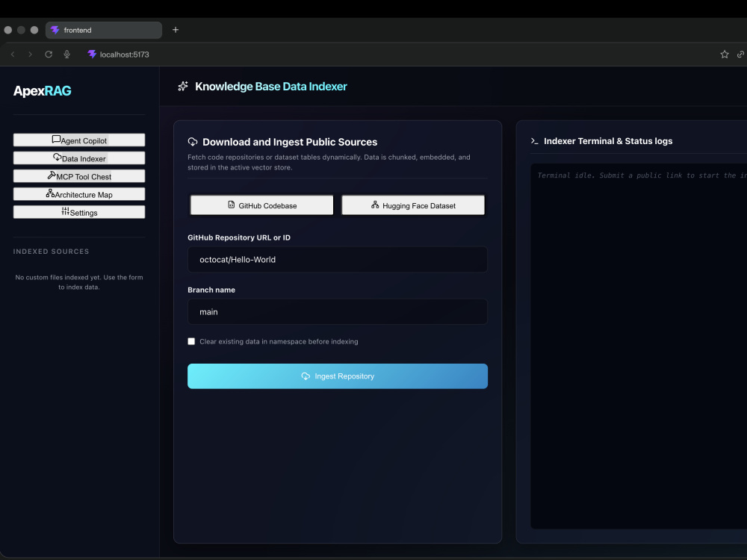Click the ApexRAG logo

point(43,91)
